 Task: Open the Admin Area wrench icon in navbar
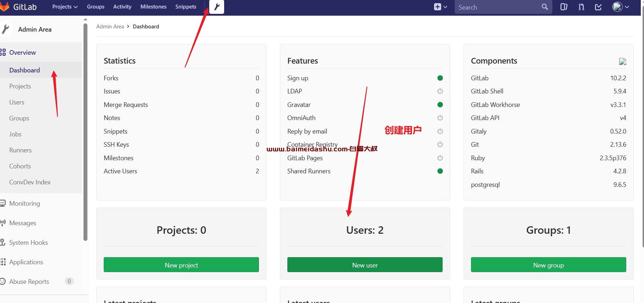(x=217, y=7)
